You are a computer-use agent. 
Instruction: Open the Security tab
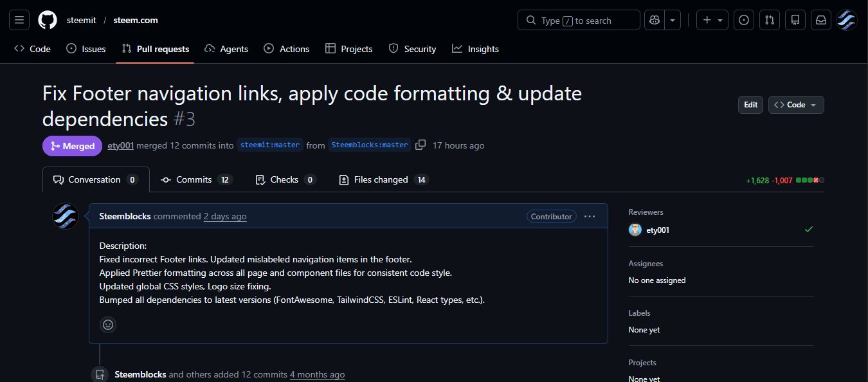tap(413, 49)
